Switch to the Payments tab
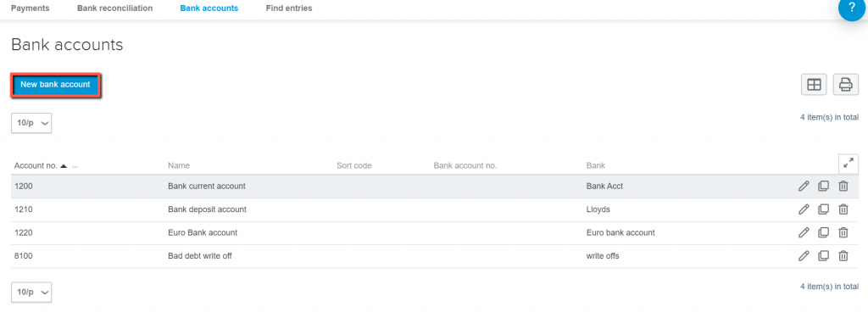 31,8
